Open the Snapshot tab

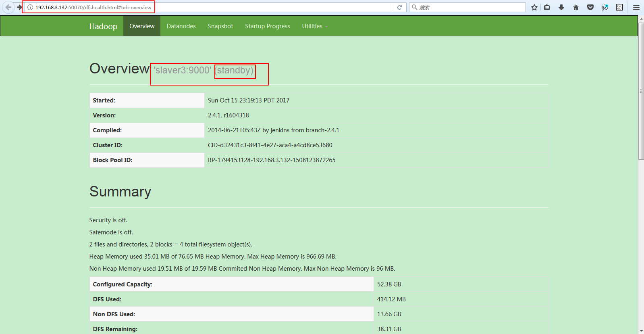[220, 26]
